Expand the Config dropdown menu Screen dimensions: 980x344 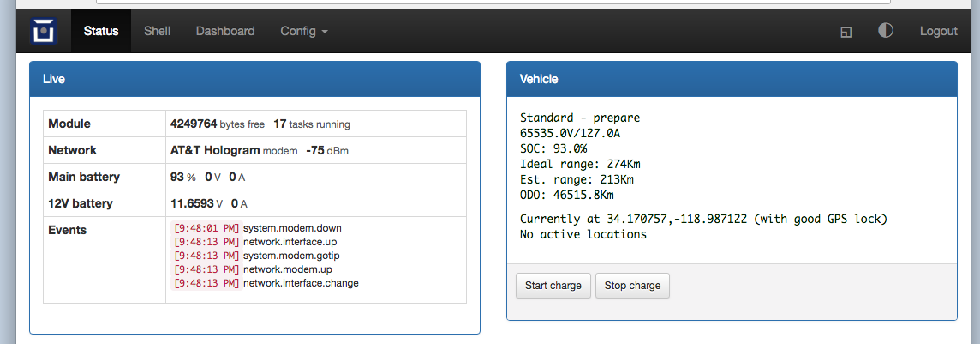(304, 31)
